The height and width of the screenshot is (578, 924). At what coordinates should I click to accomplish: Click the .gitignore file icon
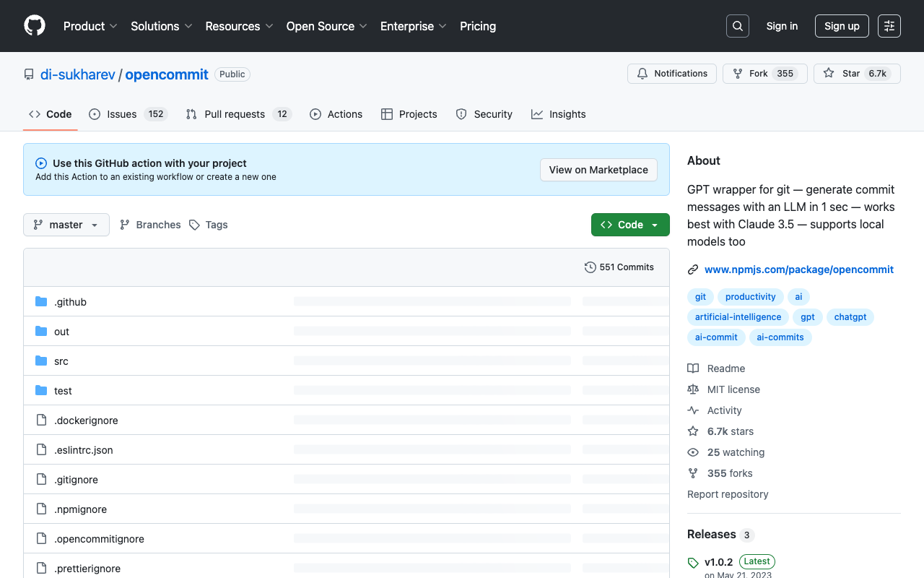tap(41, 480)
